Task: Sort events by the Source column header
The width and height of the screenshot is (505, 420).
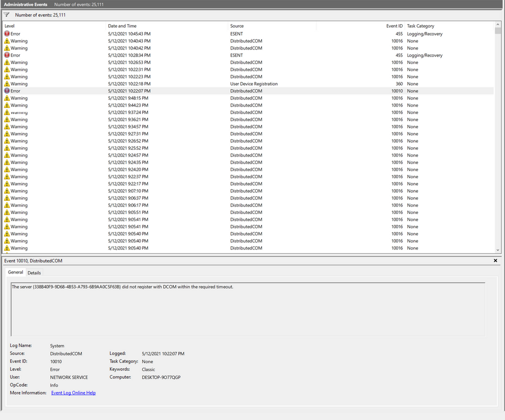Action: pos(237,26)
